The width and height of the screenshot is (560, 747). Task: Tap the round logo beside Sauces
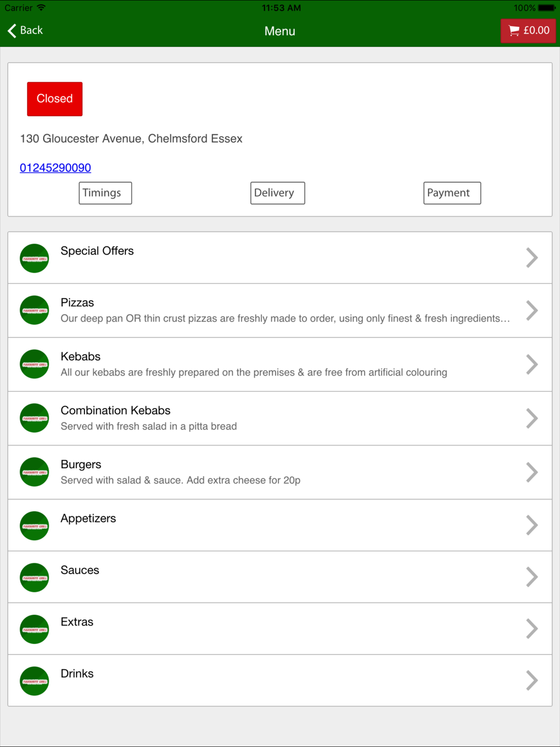click(34, 577)
